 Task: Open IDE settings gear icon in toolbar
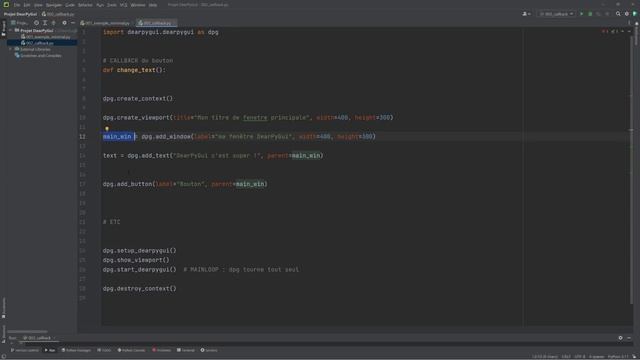point(627,14)
